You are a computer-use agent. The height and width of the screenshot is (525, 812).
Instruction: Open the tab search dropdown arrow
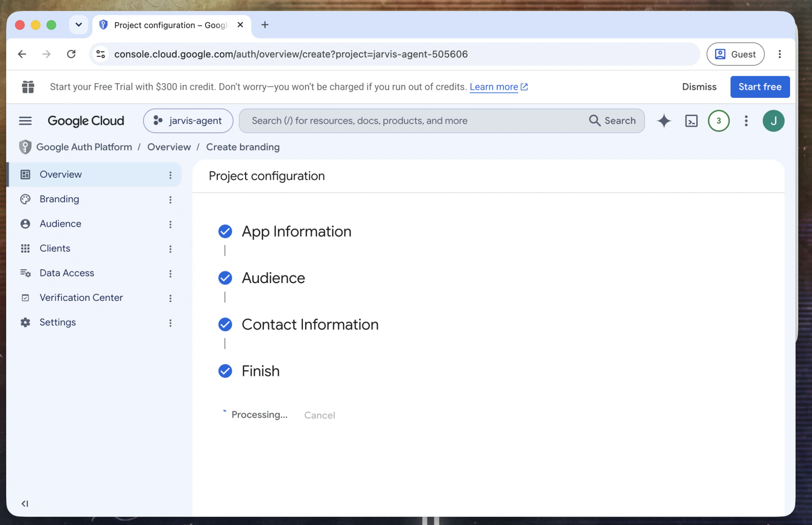79,25
